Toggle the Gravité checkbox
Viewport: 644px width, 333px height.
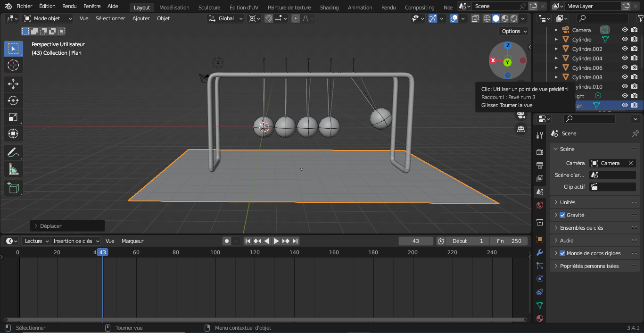(x=562, y=215)
